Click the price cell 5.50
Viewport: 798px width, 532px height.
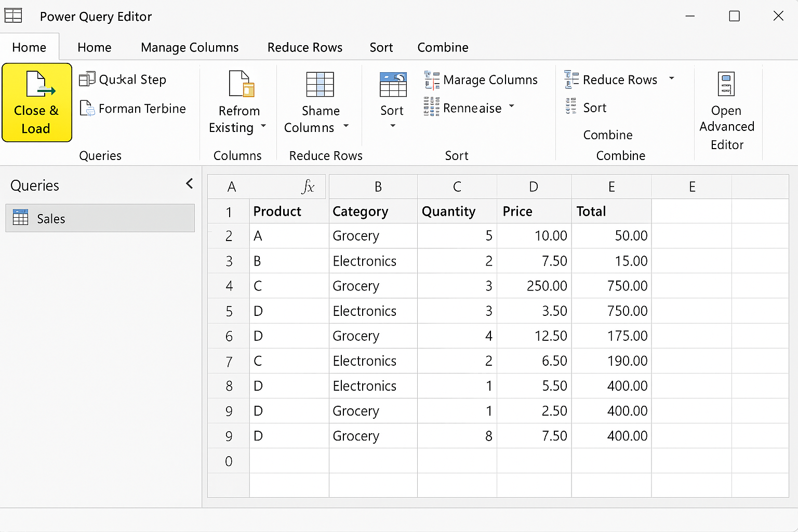pos(534,386)
